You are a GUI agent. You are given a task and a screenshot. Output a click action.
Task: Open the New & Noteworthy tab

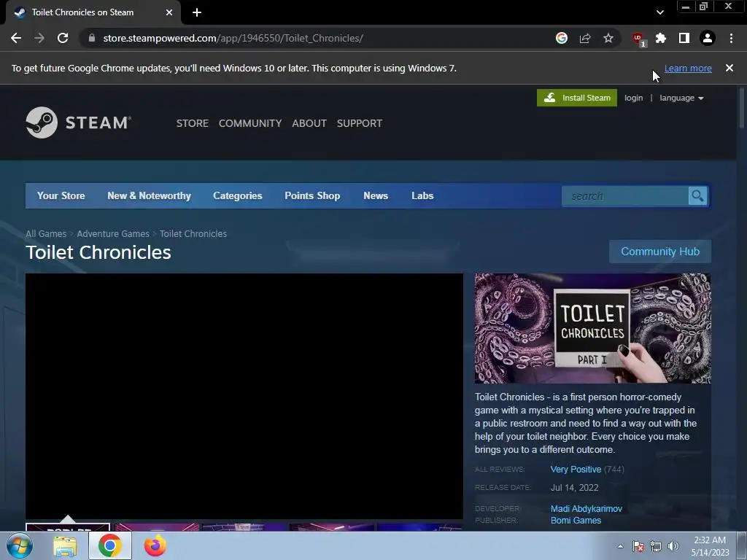coord(149,195)
